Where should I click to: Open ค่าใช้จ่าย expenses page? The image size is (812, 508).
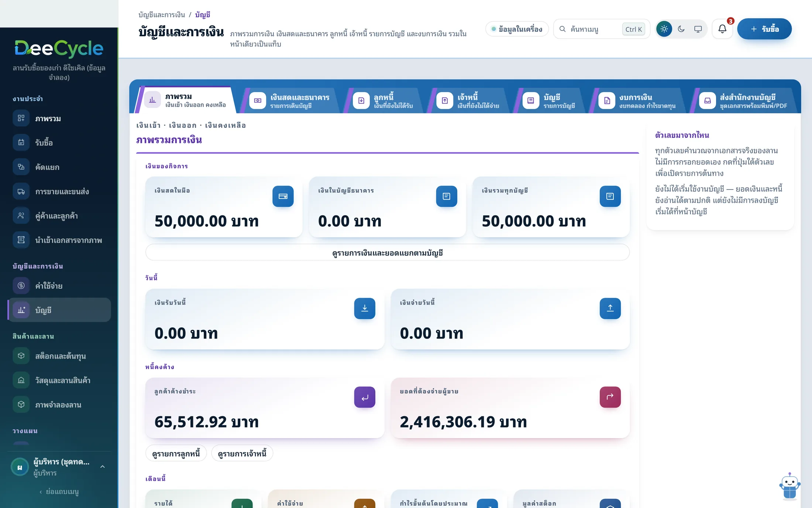point(59,286)
